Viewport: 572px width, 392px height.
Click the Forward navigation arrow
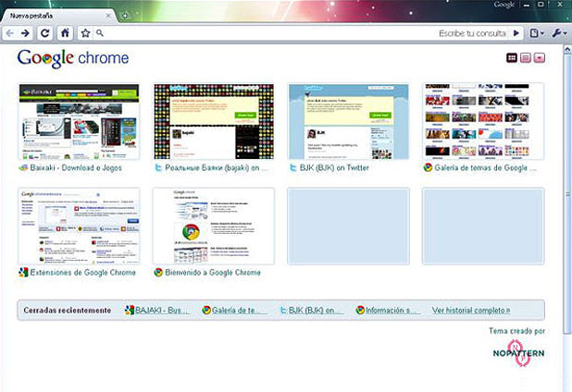[26, 33]
